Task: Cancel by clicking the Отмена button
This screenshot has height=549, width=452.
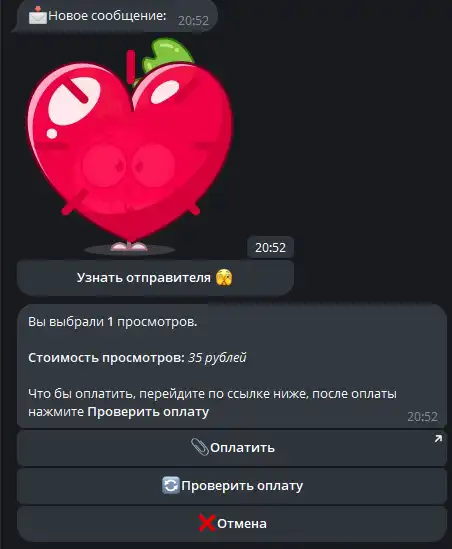Action: (x=232, y=524)
